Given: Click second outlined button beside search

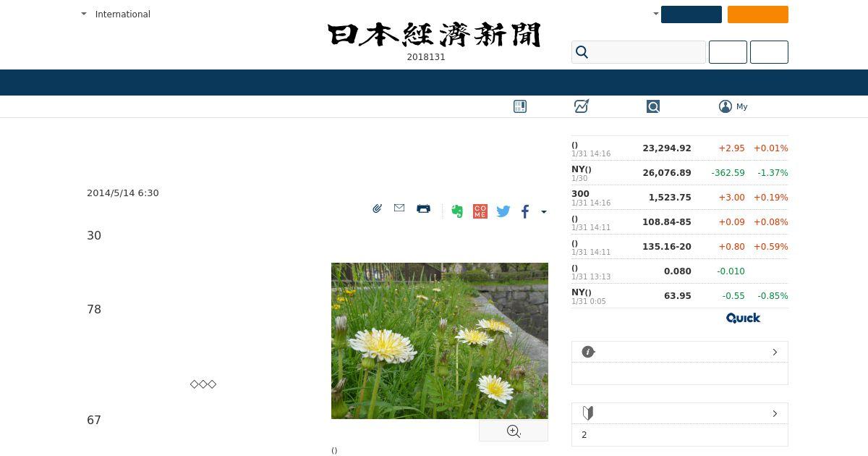Looking at the screenshot, I should (x=769, y=52).
